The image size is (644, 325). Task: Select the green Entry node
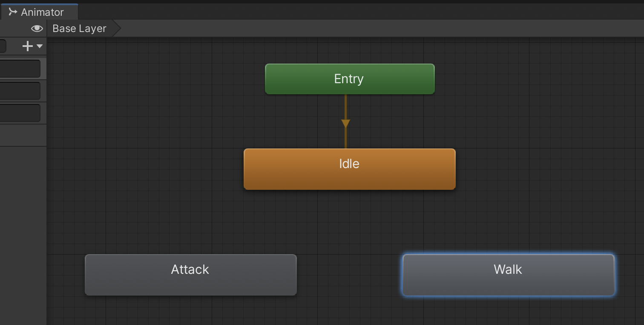pos(349,79)
